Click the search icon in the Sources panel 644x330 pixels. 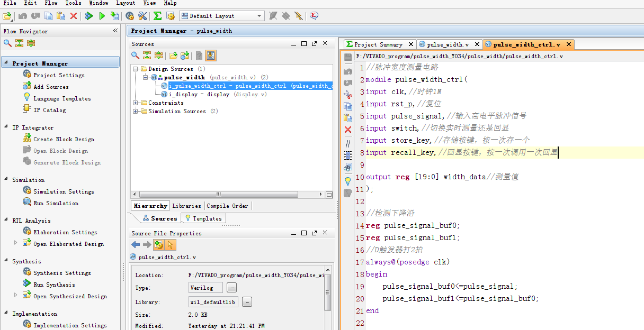136,55
